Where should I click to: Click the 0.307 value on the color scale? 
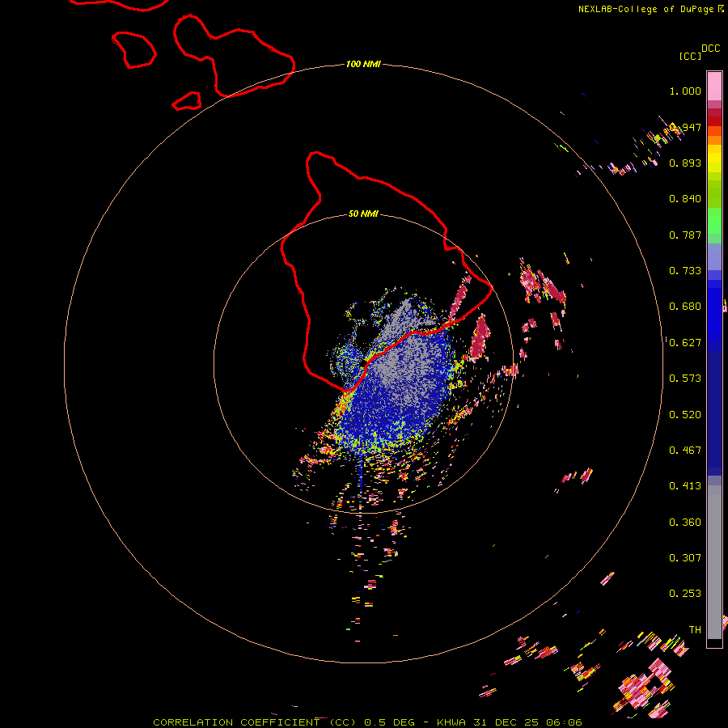click(x=685, y=558)
